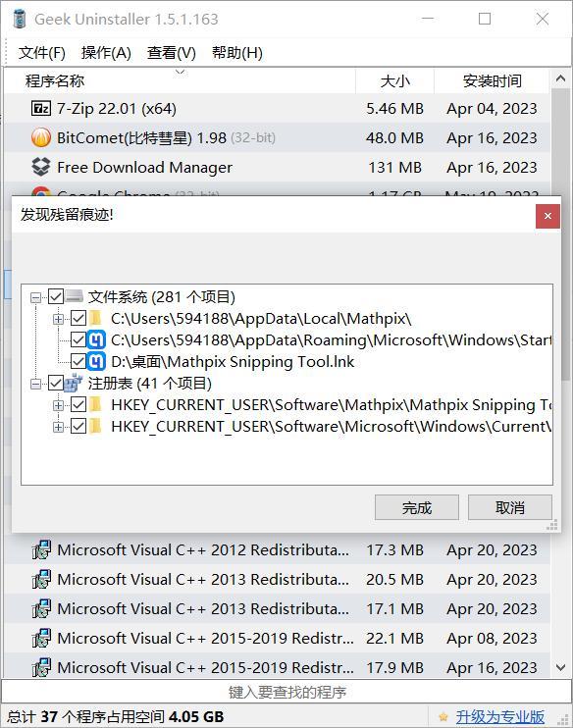
Task: Click the registry cube icon beside 注册表
Action: click(74, 383)
